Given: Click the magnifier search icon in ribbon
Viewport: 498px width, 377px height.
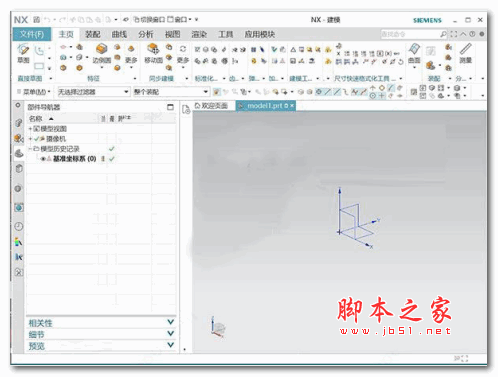Looking at the screenshot, I should pos(443,34).
